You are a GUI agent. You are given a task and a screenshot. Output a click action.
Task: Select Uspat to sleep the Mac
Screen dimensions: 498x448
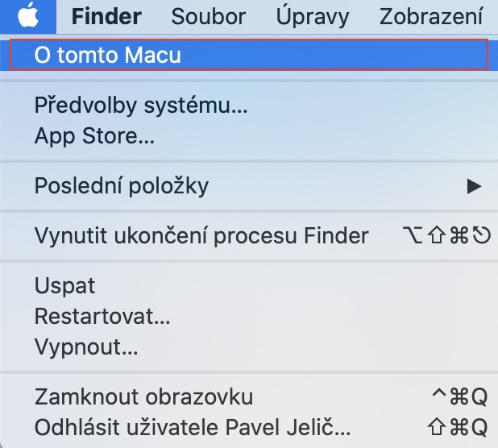point(64,285)
